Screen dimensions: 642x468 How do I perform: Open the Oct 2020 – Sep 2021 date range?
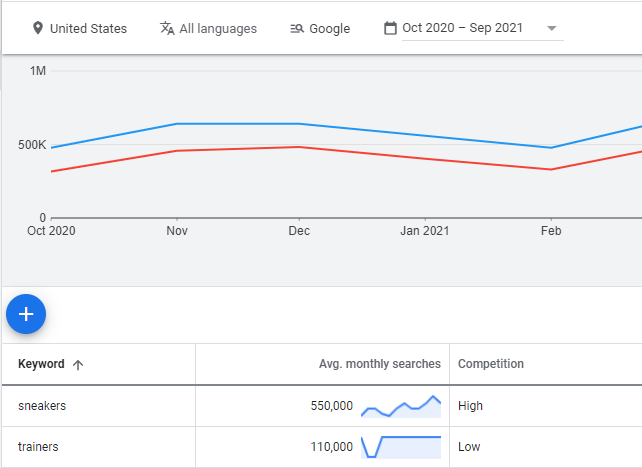click(x=462, y=28)
